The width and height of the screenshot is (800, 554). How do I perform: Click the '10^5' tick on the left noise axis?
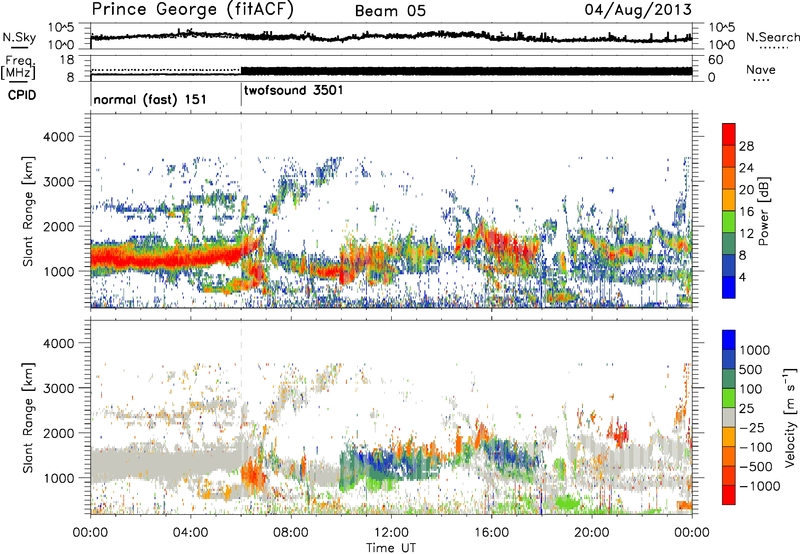[61, 28]
